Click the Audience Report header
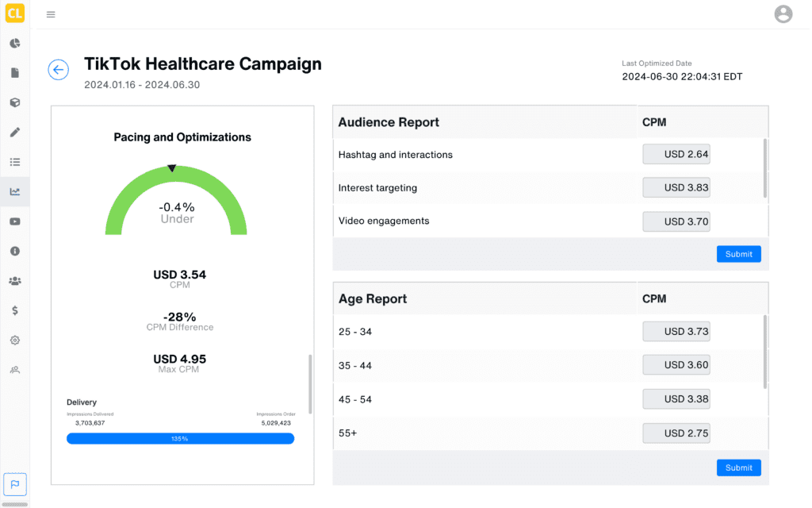The image size is (812, 508). (x=389, y=122)
